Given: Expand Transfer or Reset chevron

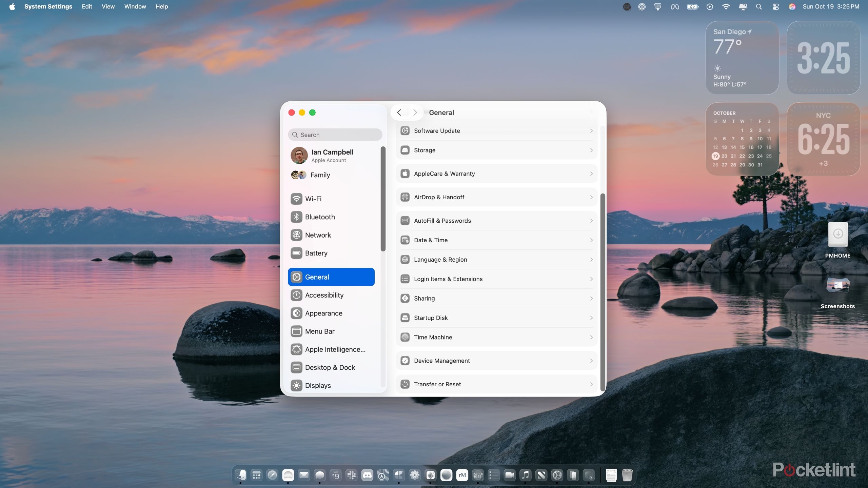Looking at the screenshot, I should pyautogui.click(x=591, y=384).
